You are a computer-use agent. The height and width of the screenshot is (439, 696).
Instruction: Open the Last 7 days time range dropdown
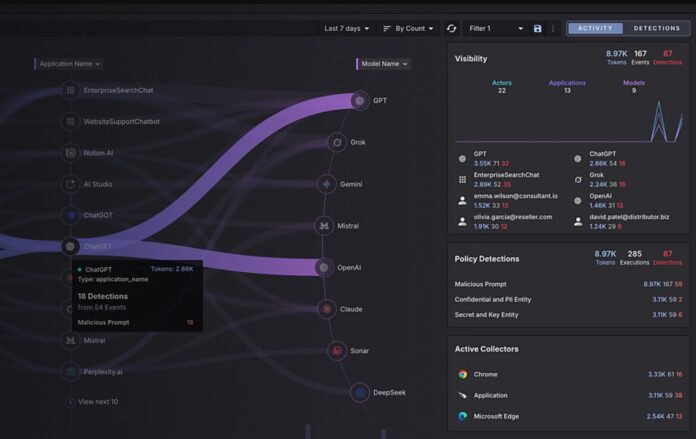[x=346, y=28]
